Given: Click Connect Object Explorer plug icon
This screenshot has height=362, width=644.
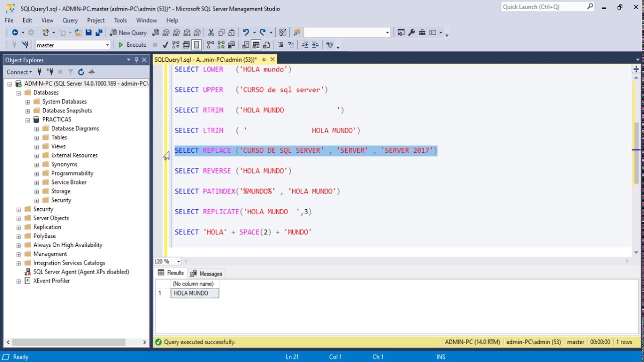Looking at the screenshot, I should [39, 72].
